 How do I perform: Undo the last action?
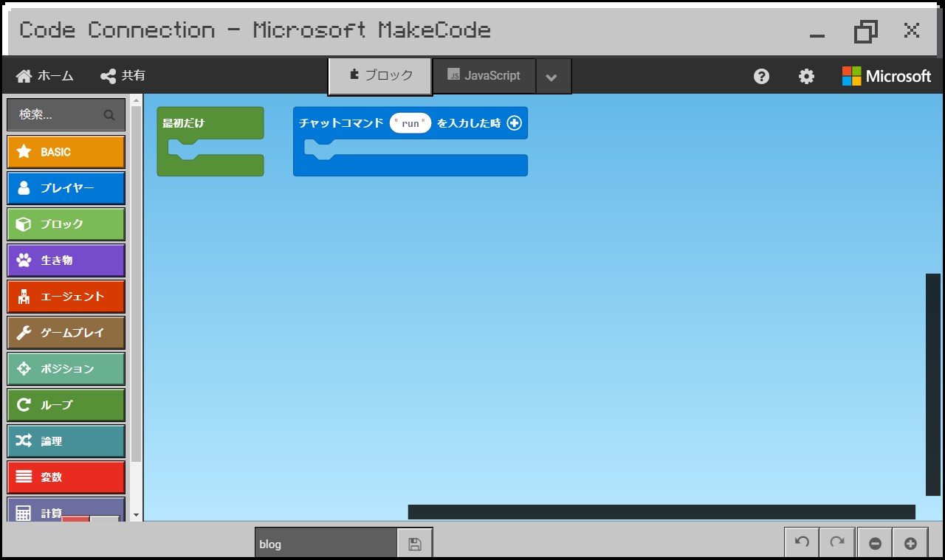click(802, 543)
